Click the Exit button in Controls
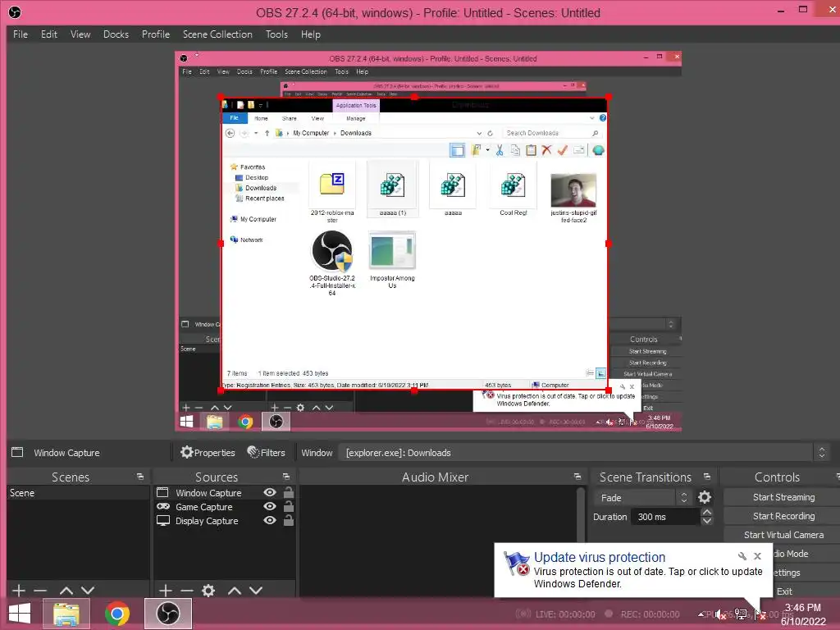Viewport: 840px width, 630px height. 784,591
